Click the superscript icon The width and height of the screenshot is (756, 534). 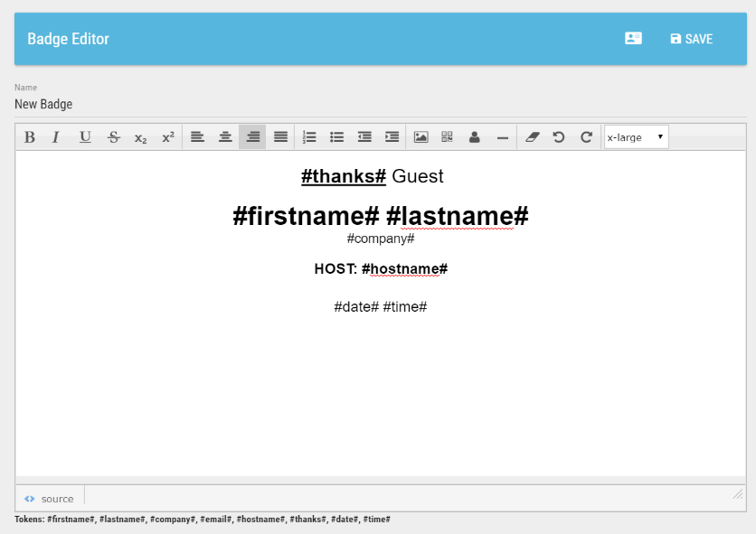point(168,137)
